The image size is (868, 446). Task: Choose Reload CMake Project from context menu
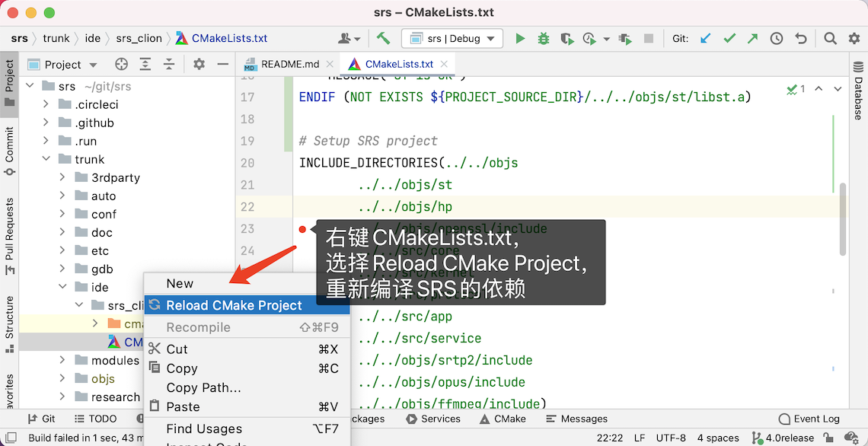(x=234, y=305)
